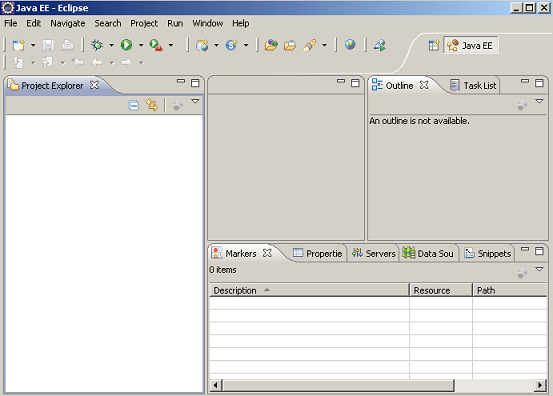
Task: Click the New Servlet icon
Action: [231, 45]
